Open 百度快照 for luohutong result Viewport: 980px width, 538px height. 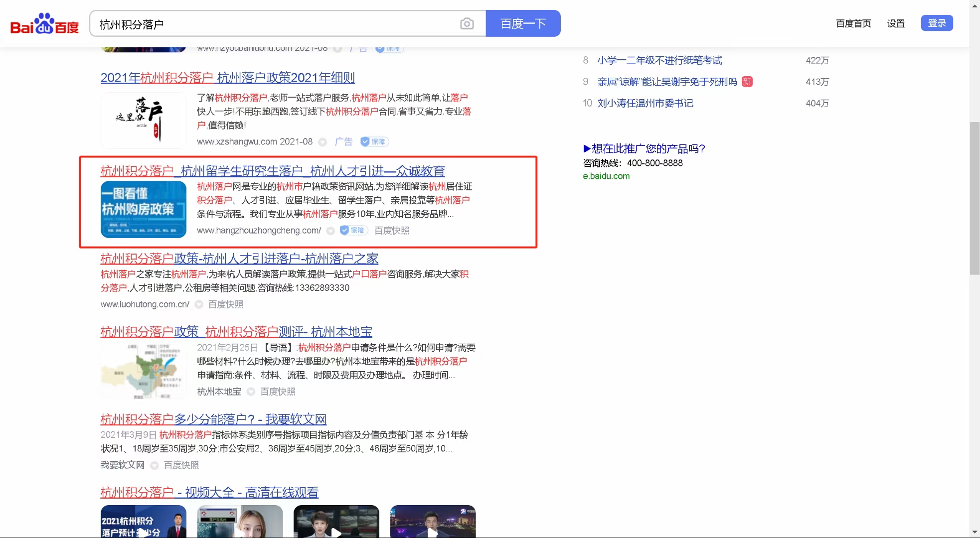226,304
